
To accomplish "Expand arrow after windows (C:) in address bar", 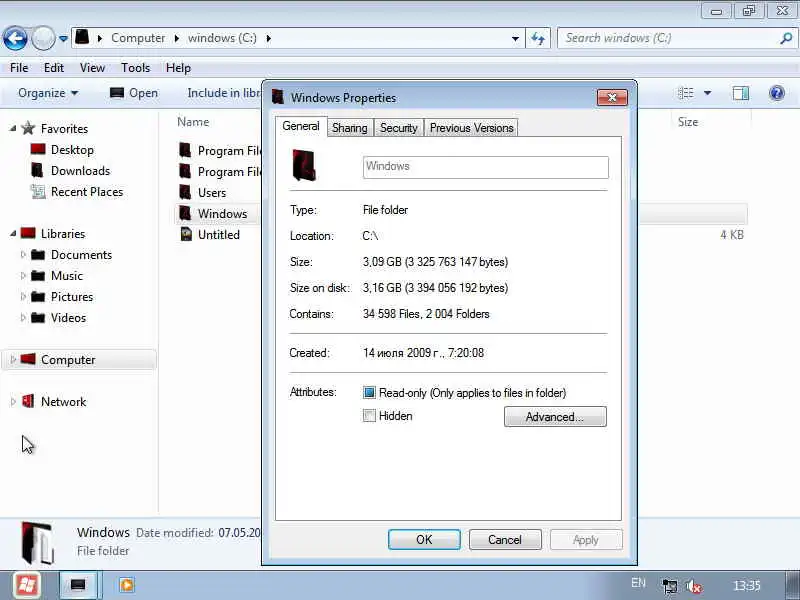I will (x=268, y=38).
